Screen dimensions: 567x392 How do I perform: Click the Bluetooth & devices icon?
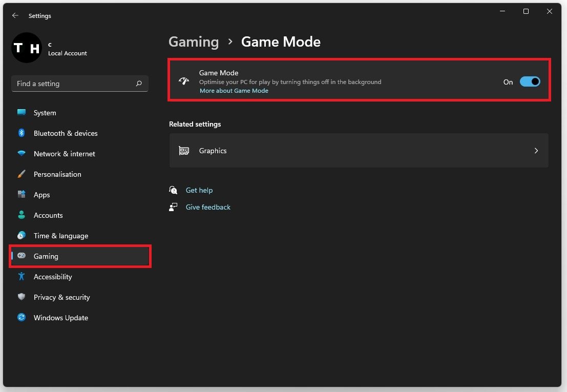coord(22,133)
